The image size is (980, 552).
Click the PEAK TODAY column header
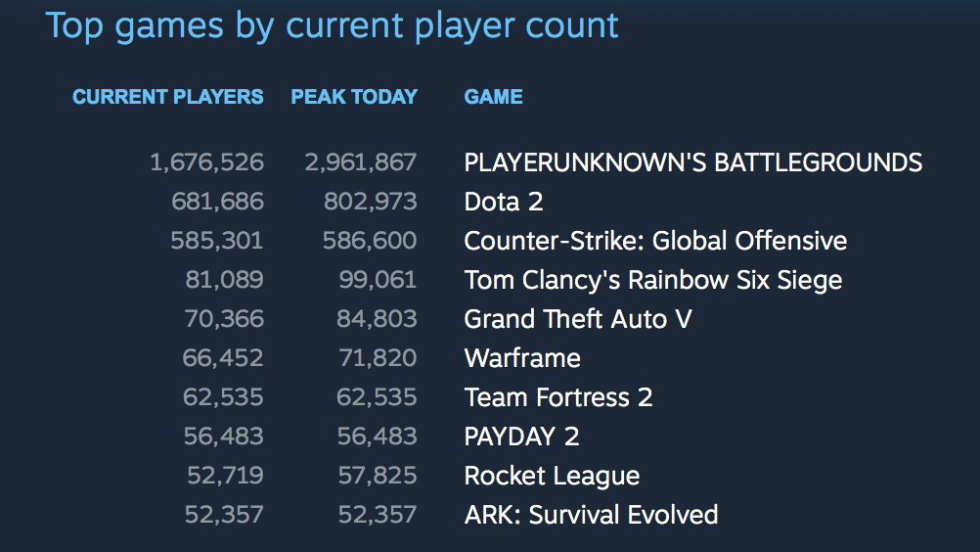pyautogui.click(x=354, y=97)
